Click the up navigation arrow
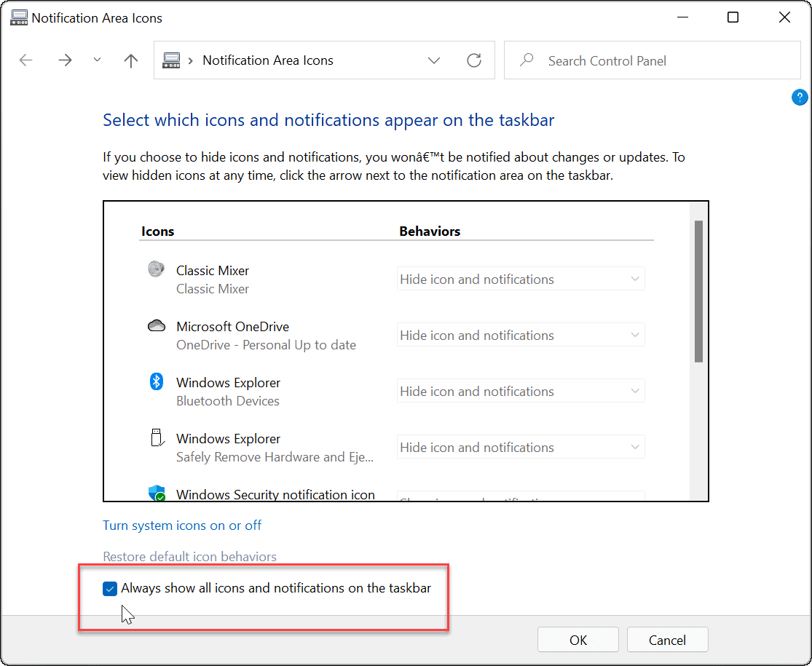Image resolution: width=812 pixels, height=666 pixels. pos(130,60)
